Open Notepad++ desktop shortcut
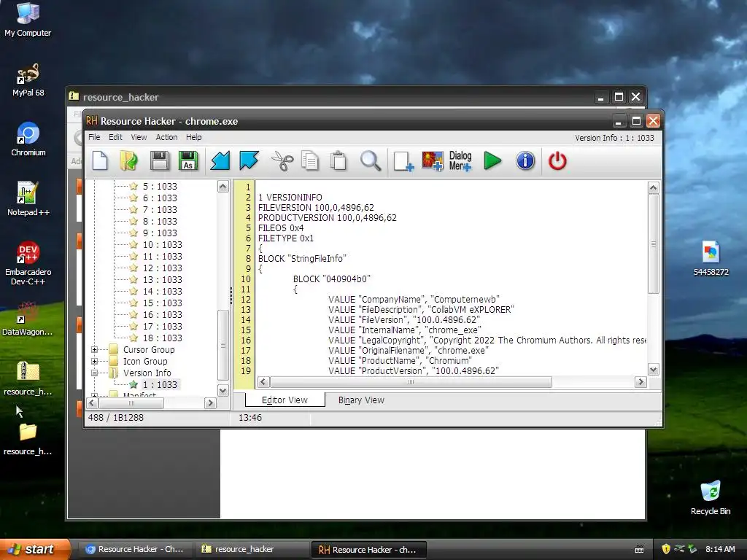747x560 pixels. click(x=28, y=199)
